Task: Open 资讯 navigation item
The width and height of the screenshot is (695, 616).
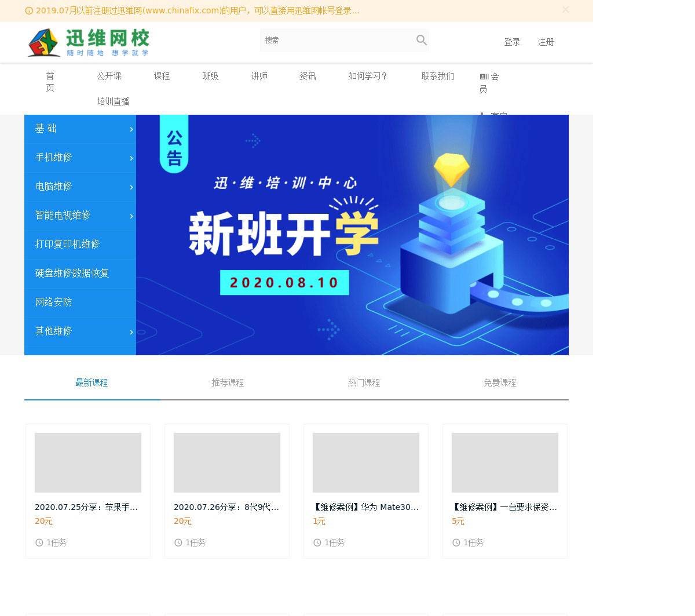Action: pos(308,76)
